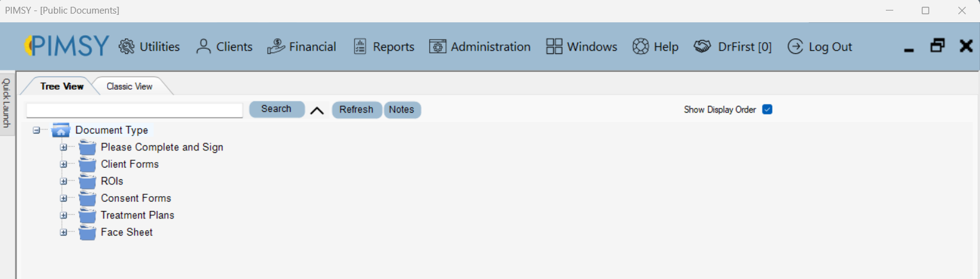Open the Reports menu
The image size is (980, 279).
click(x=383, y=46)
